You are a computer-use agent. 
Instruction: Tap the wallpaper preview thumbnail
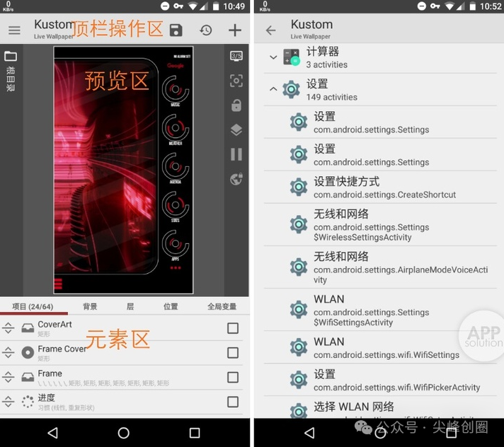coord(123,170)
